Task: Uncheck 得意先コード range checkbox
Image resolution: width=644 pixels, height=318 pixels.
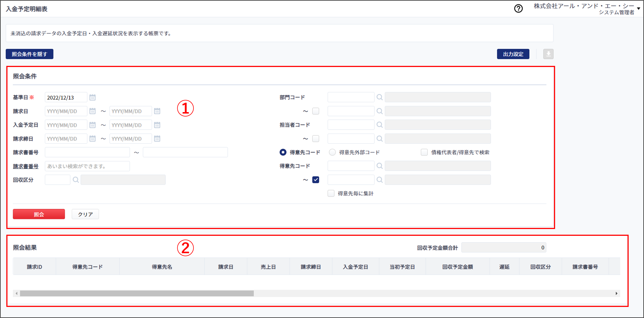Action: [x=316, y=180]
